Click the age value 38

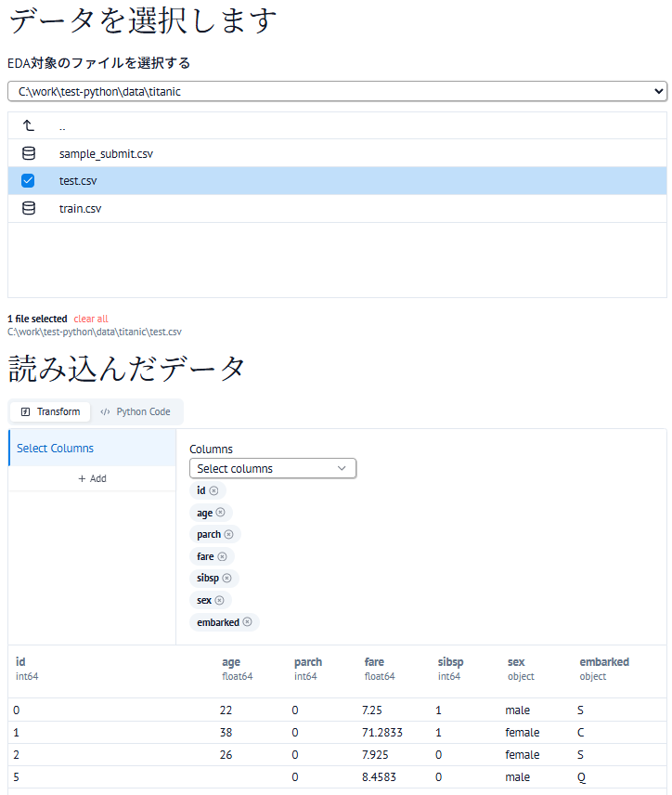(x=226, y=733)
